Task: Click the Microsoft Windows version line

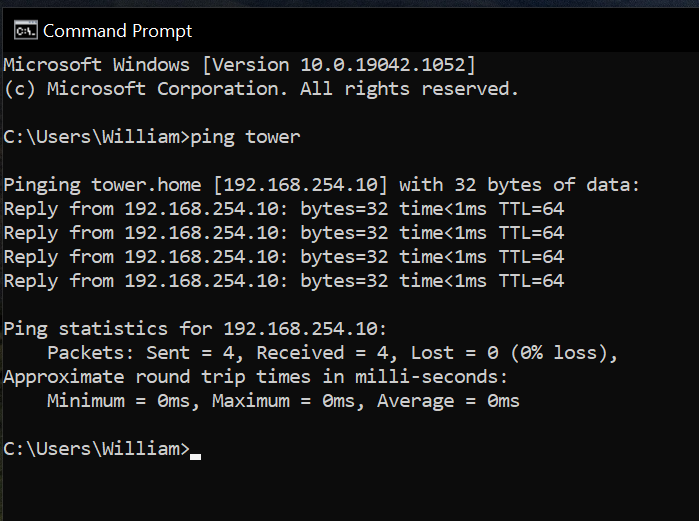Action: pos(239,65)
